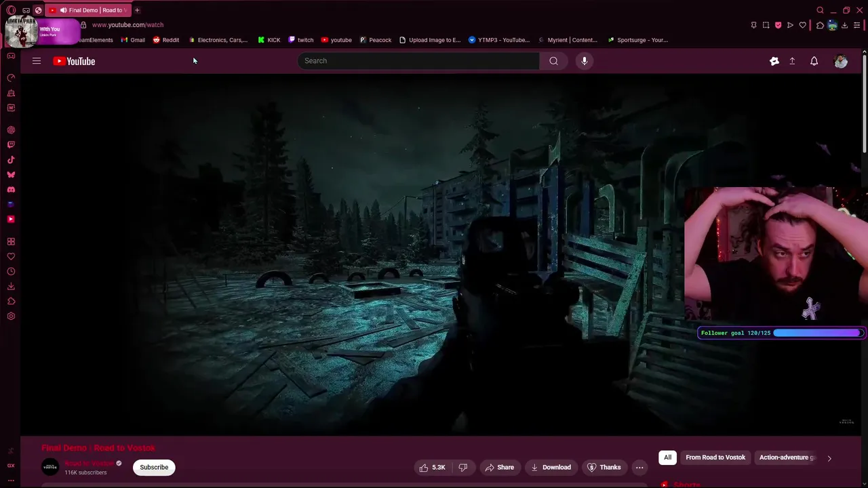The height and width of the screenshot is (488, 868).
Task: Search with your voice microphone
Action: point(585,61)
